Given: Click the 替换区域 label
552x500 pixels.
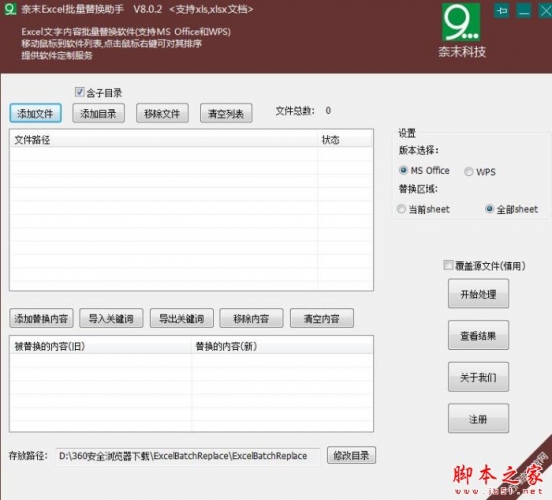Looking at the screenshot, I should pos(418,189).
